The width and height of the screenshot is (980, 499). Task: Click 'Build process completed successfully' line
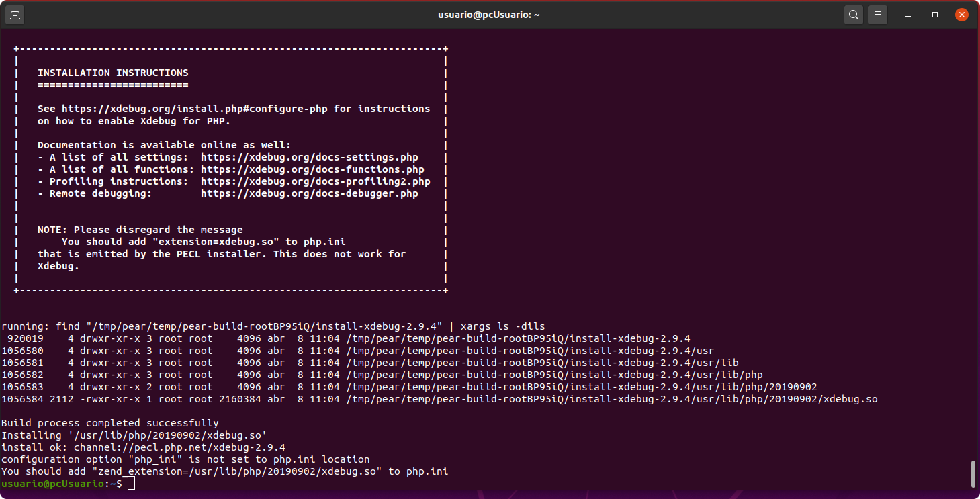tap(110, 423)
